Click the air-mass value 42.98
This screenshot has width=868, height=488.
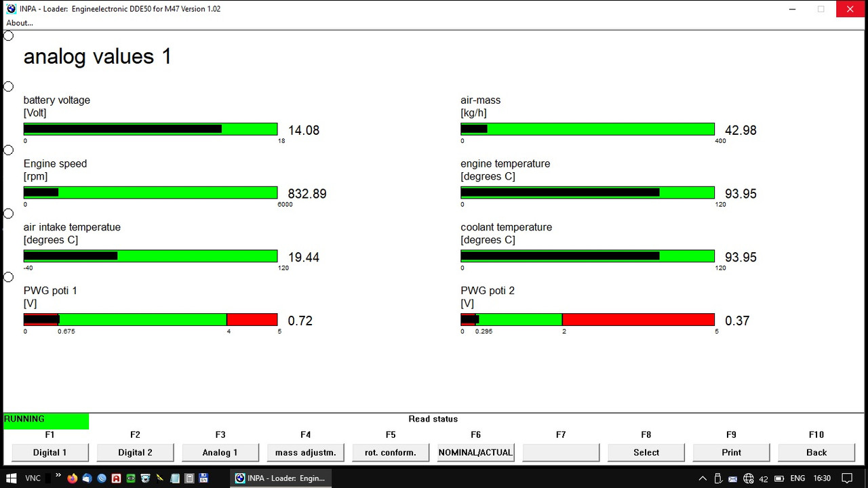tap(741, 130)
